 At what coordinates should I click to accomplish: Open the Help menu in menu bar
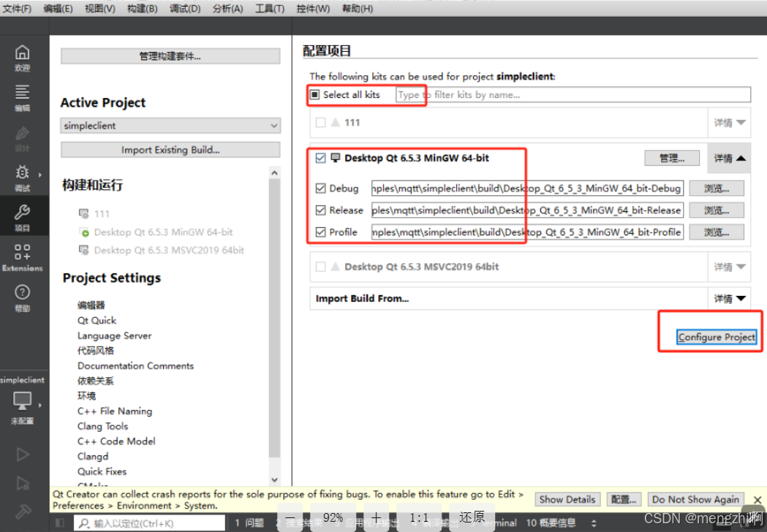358,9
